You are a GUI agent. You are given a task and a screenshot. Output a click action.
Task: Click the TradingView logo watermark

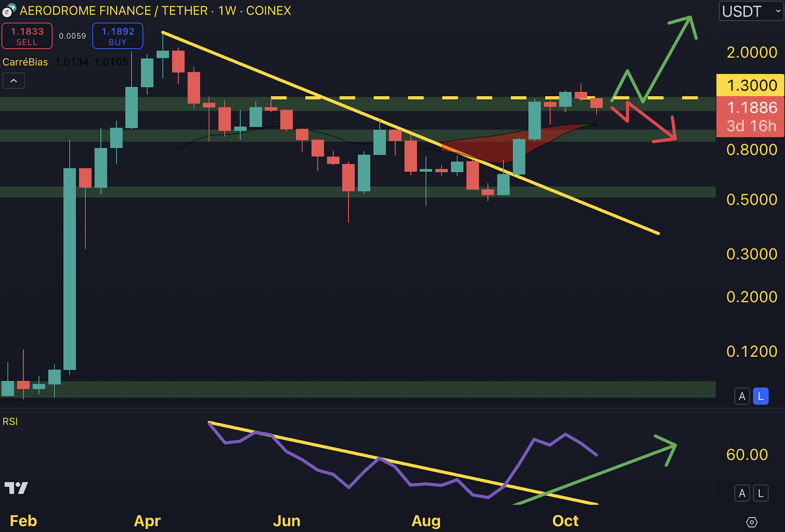click(x=16, y=488)
